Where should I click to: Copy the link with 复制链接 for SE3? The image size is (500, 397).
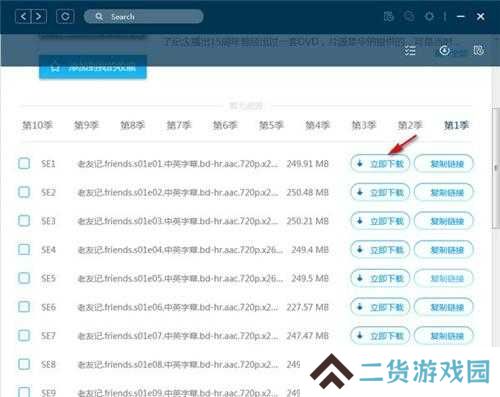coord(444,221)
